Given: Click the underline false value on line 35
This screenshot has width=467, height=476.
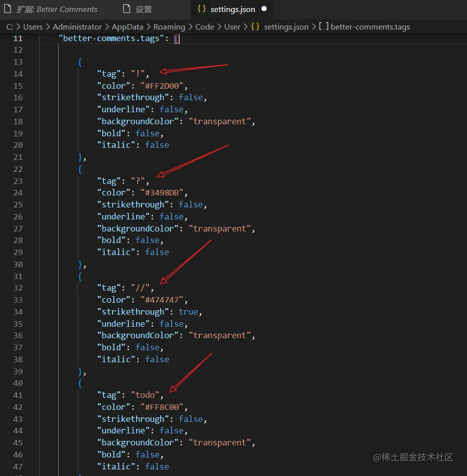Looking at the screenshot, I should tap(171, 324).
